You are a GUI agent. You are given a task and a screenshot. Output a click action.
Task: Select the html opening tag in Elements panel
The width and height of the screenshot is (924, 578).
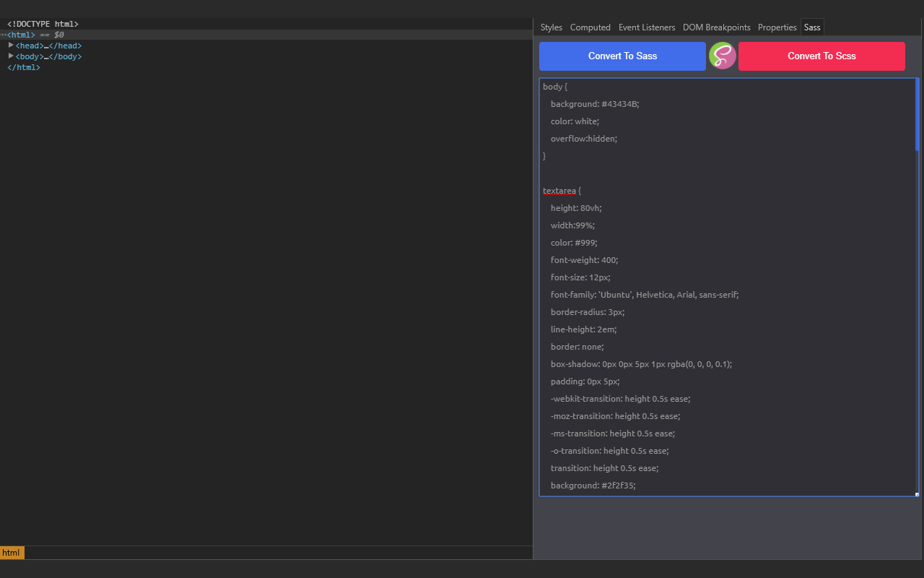[x=20, y=34]
